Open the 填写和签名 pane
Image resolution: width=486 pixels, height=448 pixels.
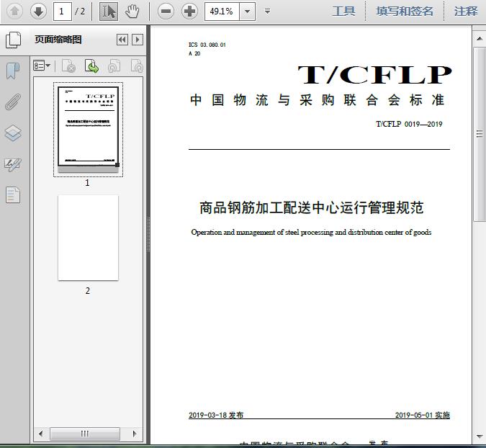[405, 12]
